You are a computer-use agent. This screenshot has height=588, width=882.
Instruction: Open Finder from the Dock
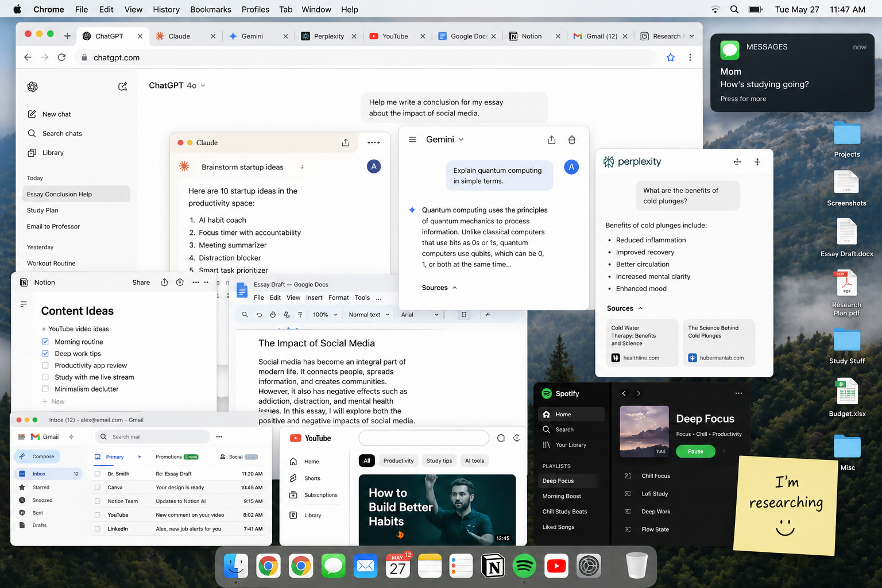(x=235, y=566)
